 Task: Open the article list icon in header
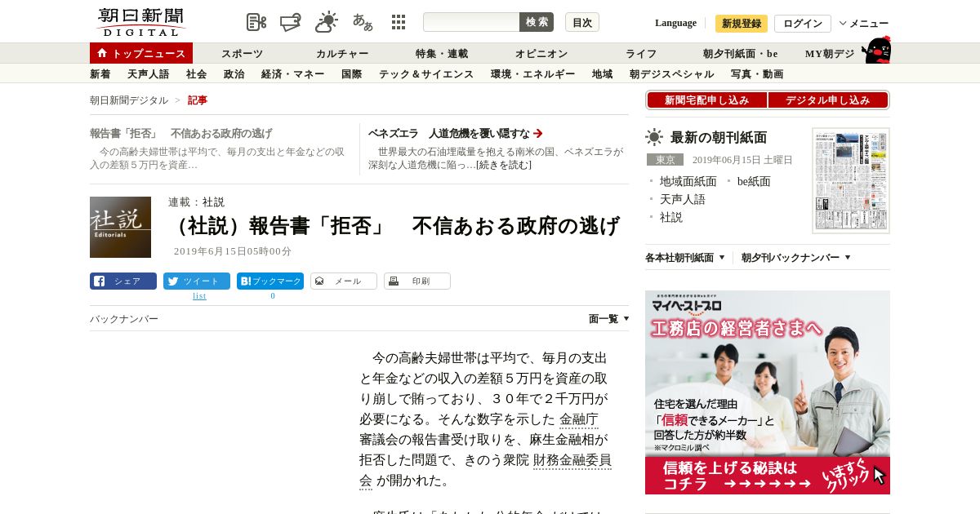[256, 22]
